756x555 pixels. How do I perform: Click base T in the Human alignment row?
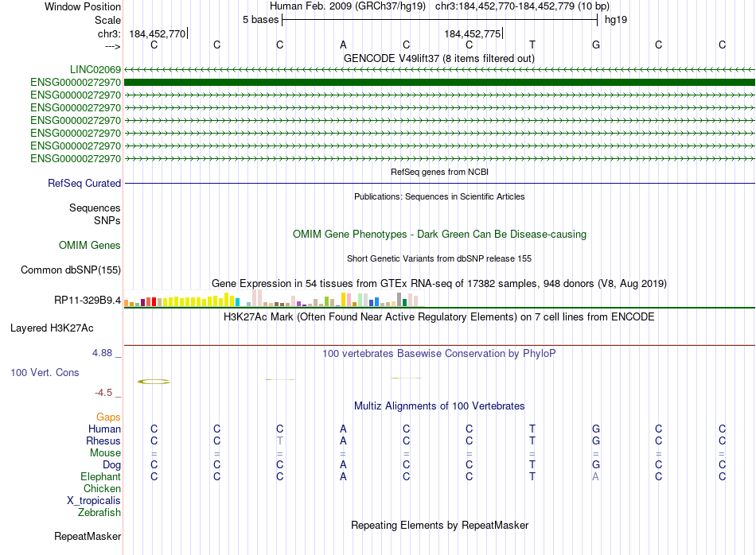(532, 429)
